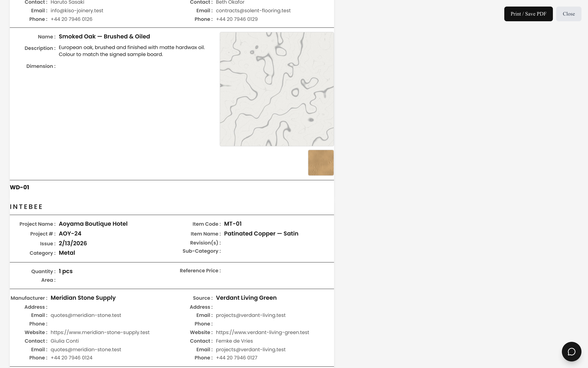
Task: Click contact name Haruto Sasaki
Action: click(67, 2)
